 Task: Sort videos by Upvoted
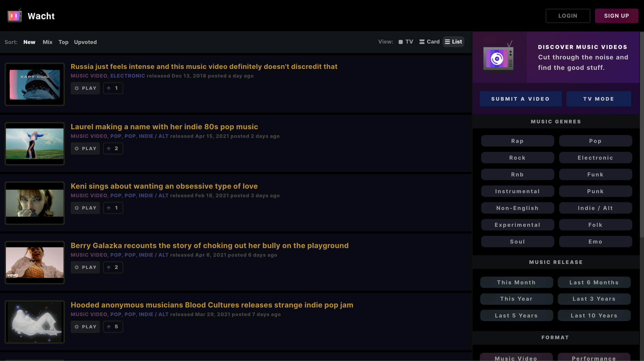85,42
